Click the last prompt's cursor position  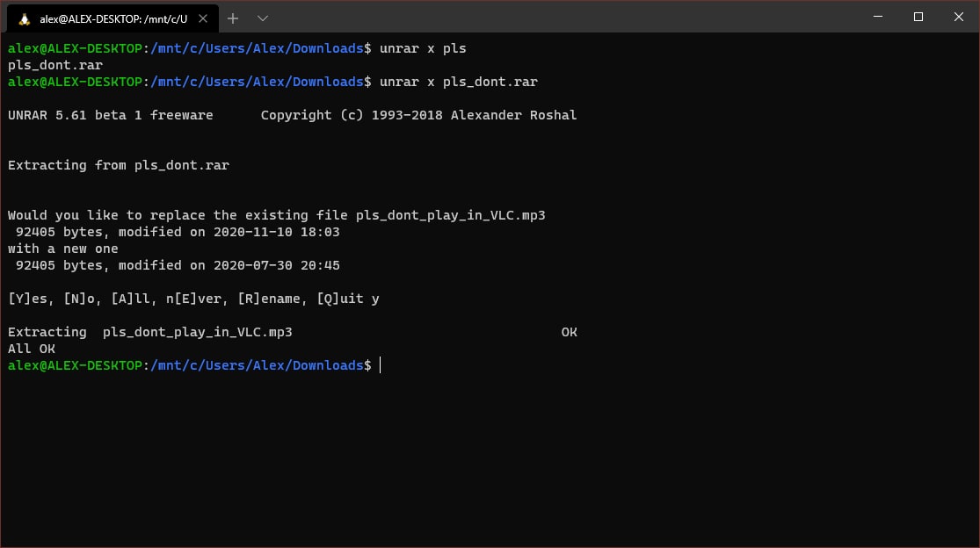pyautogui.click(x=380, y=365)
